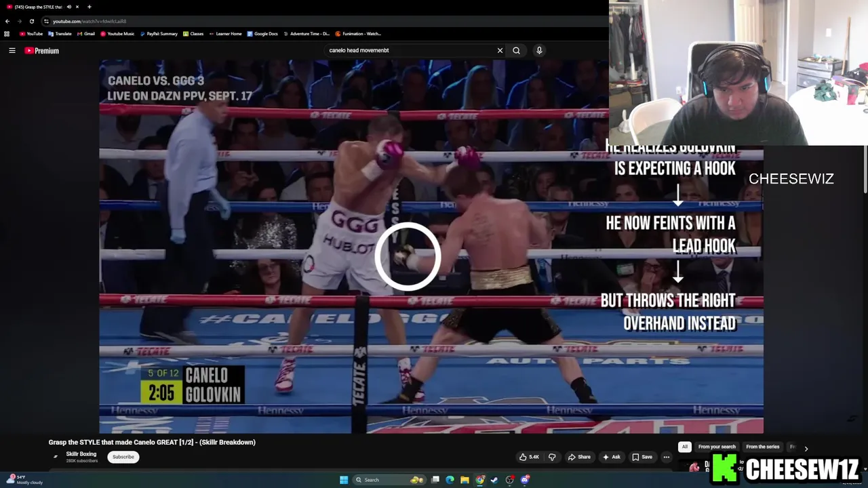Go back in the browser

point(7,21)
